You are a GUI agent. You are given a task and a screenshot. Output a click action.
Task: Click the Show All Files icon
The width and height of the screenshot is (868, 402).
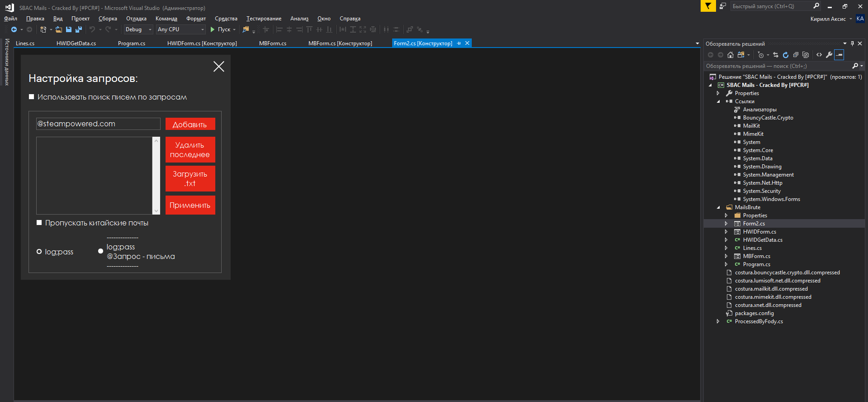(806, 55)
